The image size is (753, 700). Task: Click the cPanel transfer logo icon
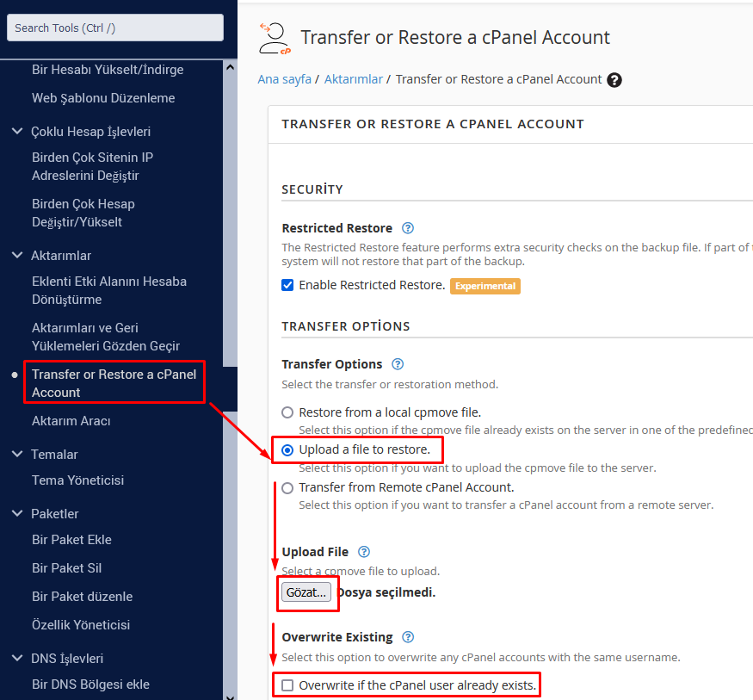click(275, 39)
